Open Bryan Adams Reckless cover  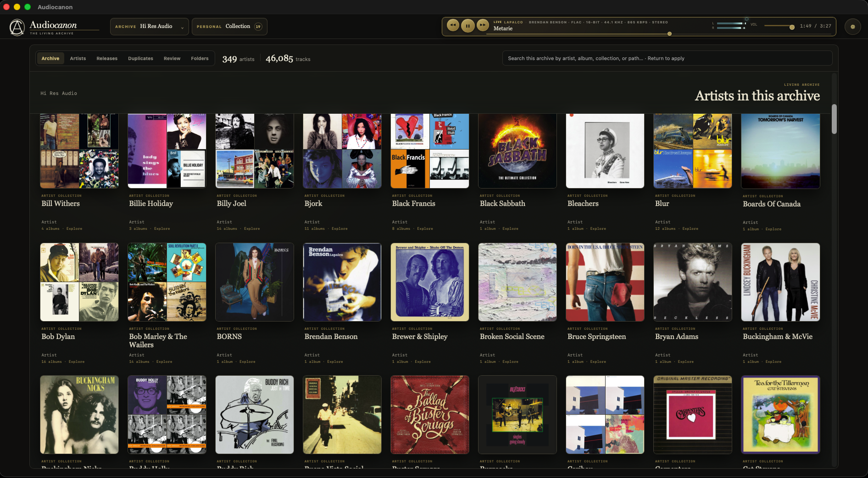click(693, 282)
